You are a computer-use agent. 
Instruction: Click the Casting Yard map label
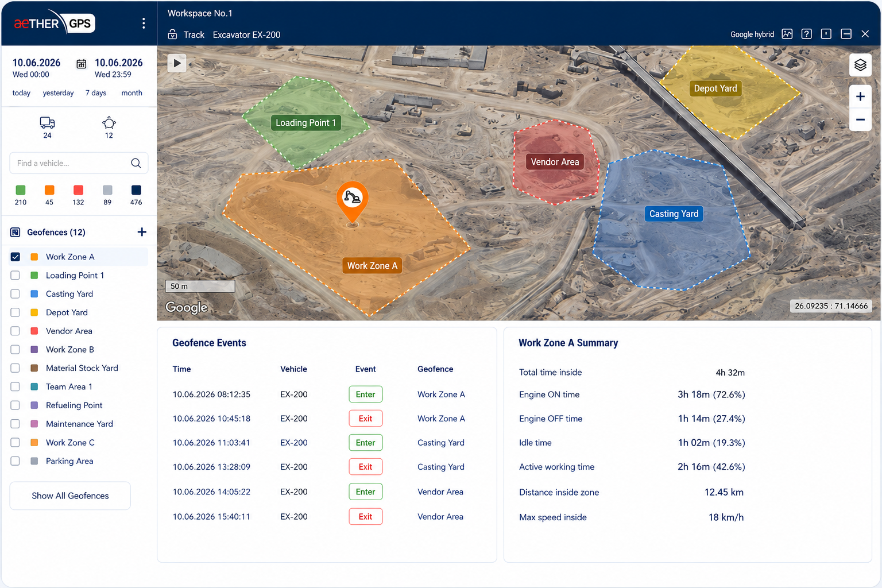(x=674, y=214)
